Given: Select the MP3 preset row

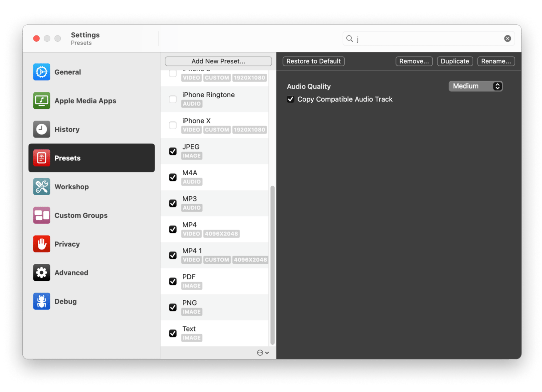Looking at the screenshot, I should pyautogui.click(x=222, y=203).
